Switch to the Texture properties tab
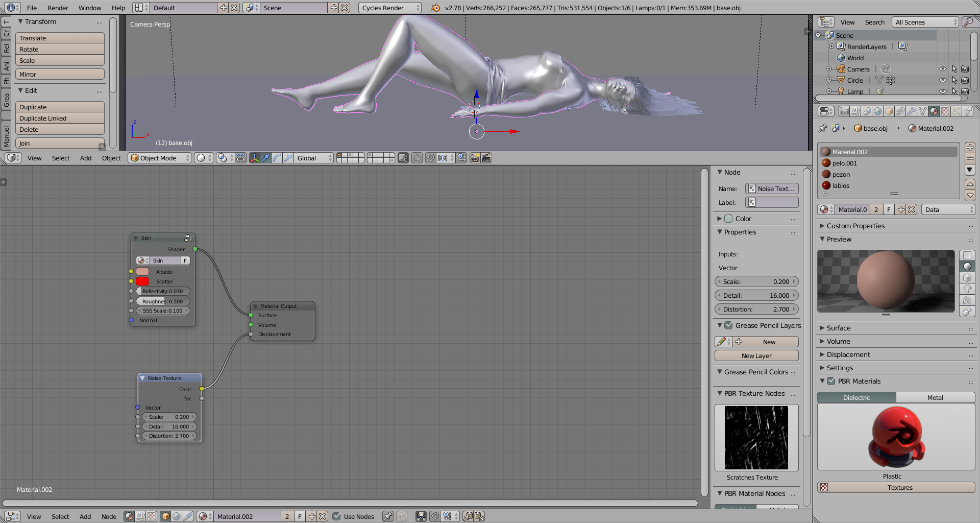The width and height of the screenshot is (980, 523). pyautogui.click(x=945, y=111)
